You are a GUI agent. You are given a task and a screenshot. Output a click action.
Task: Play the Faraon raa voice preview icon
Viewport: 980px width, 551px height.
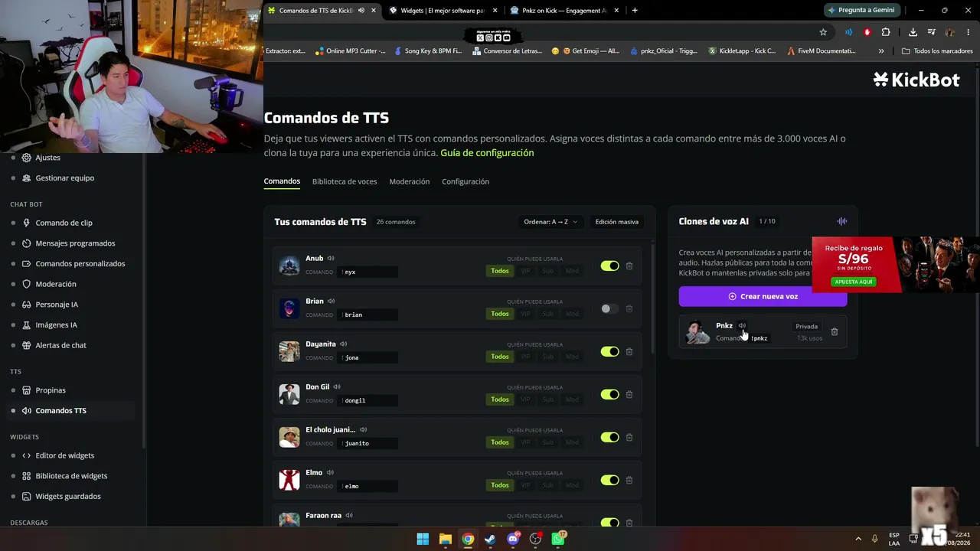(349, 516)
